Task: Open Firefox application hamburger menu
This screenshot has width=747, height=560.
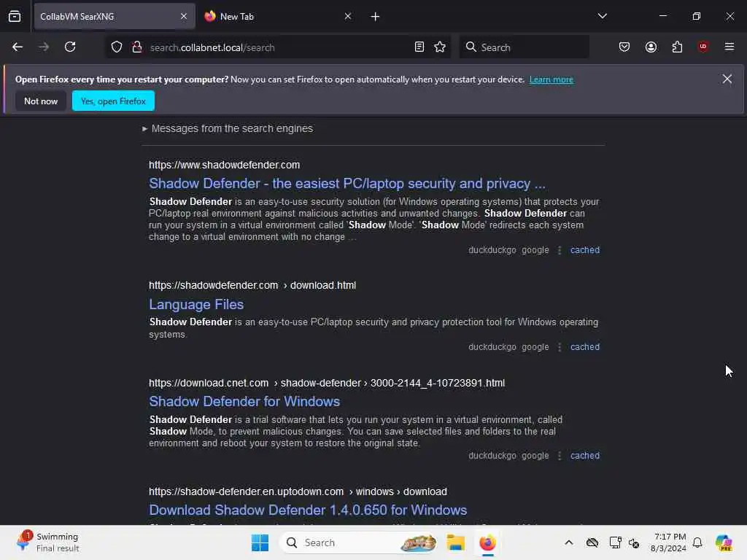Action: (729, 47)
